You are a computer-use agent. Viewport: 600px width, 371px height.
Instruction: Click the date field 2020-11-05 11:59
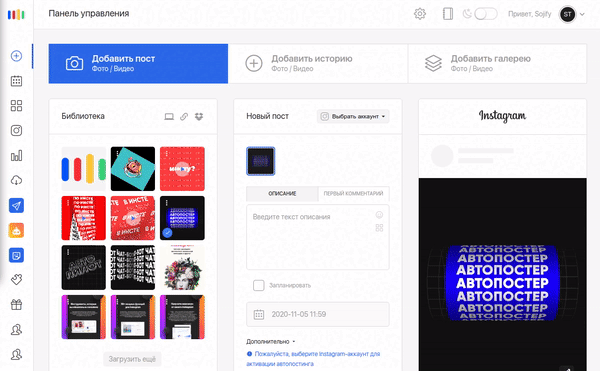tap(318, 314)
